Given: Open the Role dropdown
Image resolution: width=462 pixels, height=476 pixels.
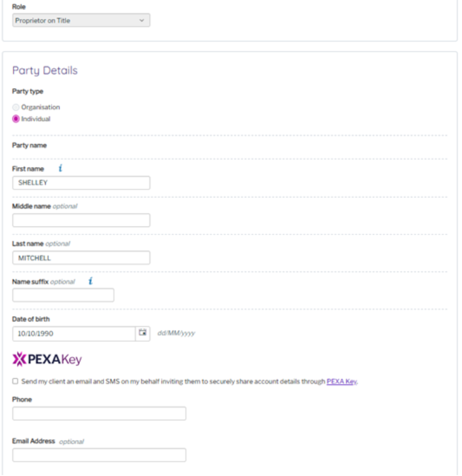Looking at the screenshot, I should 81,21.
